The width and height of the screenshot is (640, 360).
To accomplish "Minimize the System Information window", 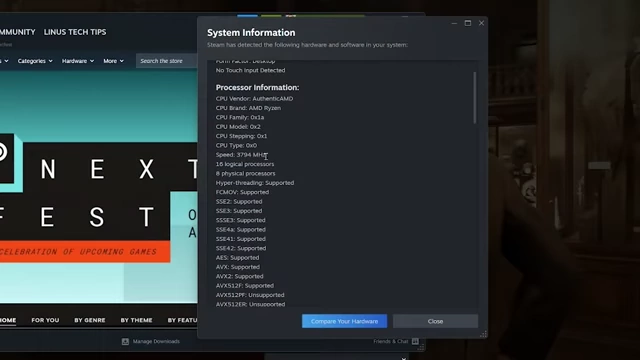I will coord(454,23).
